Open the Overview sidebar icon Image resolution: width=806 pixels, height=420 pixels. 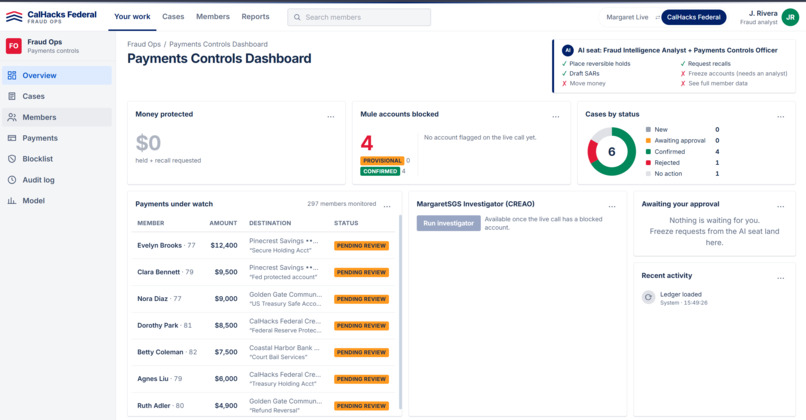(x=12, y=76)
